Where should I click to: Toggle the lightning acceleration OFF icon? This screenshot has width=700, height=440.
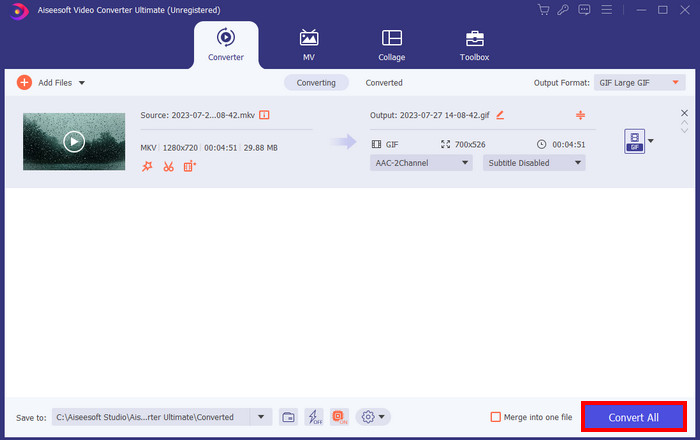click(x=314, y=417)
